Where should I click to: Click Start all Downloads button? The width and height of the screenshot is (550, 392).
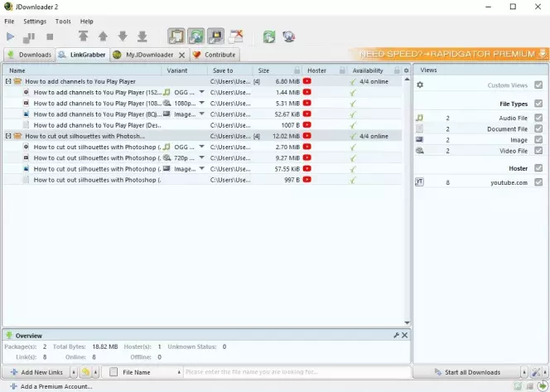pos(467,372)
